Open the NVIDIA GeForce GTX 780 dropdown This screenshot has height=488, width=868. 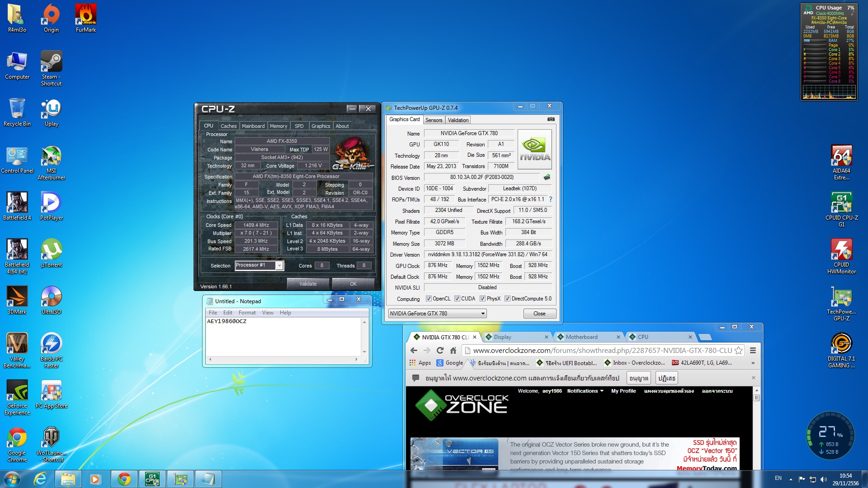[483, 314]
